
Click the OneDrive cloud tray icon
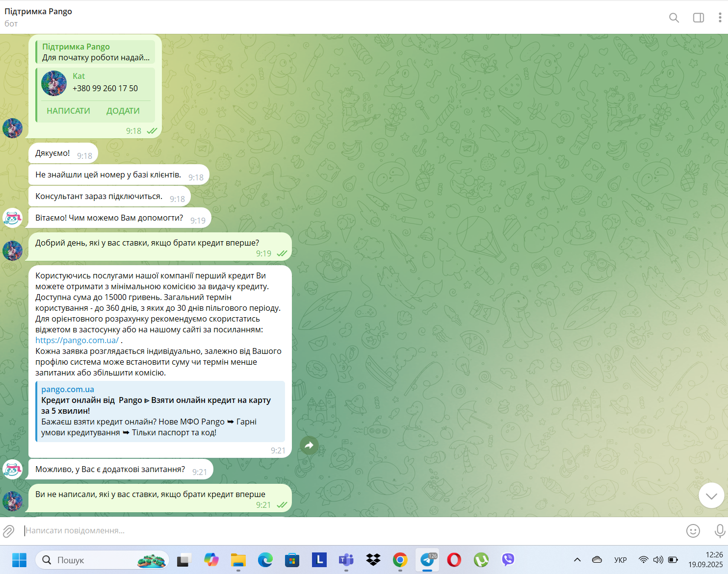(x=597, y=560)
